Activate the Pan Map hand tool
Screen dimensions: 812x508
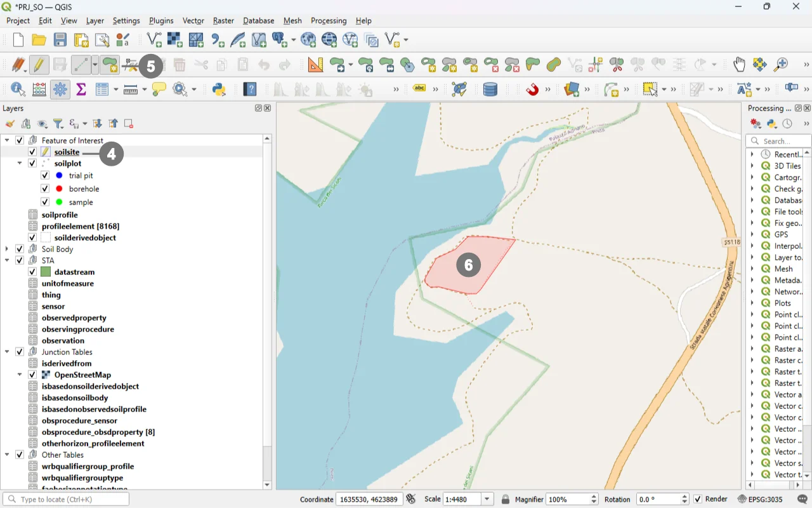tap(739, 65)
